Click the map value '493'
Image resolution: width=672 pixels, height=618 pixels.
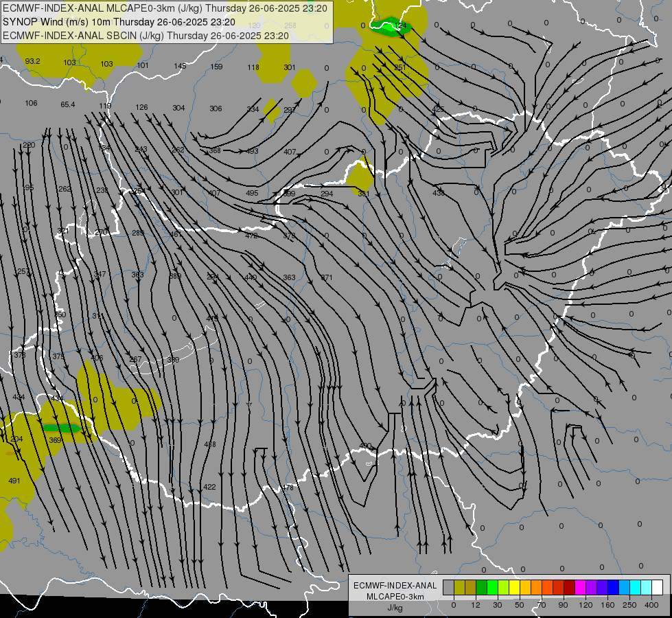(x=253, y=151)
